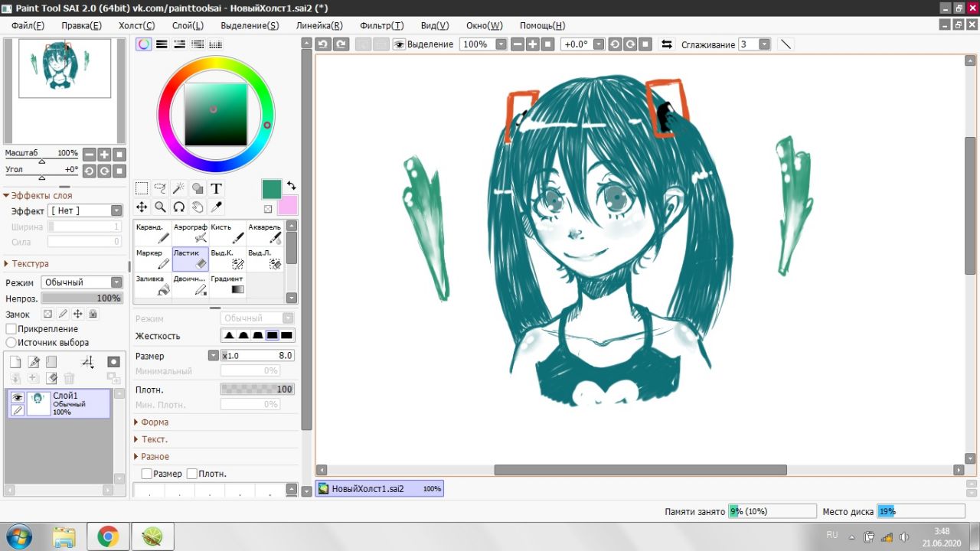This screenshot has height=551, width=980.
Task: Clear the layer using eraser icon
Action: pyautogui.click(x=51, y=378)
